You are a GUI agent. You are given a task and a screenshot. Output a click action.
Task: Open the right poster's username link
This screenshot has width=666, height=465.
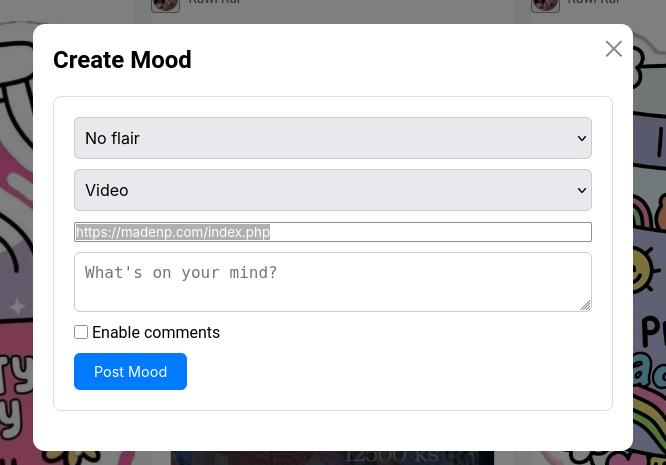(x=594, y=2)
